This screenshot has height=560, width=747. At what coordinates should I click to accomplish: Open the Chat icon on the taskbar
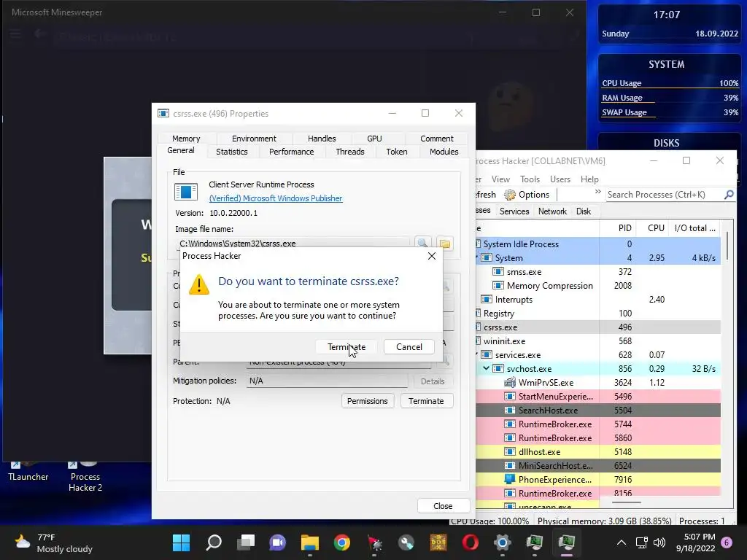[278, 542]
